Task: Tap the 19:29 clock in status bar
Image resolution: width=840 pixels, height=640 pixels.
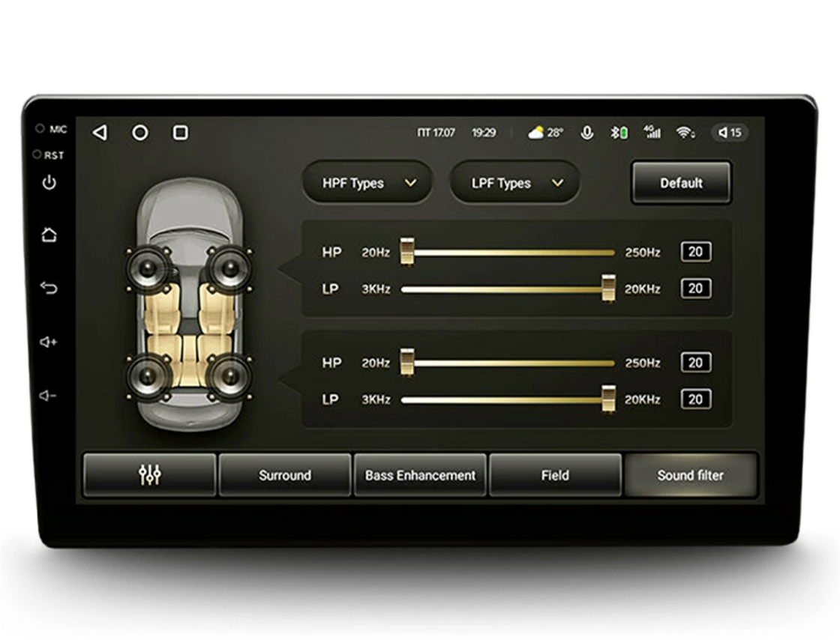Action: pyautogui.click(x=484, y=133)
